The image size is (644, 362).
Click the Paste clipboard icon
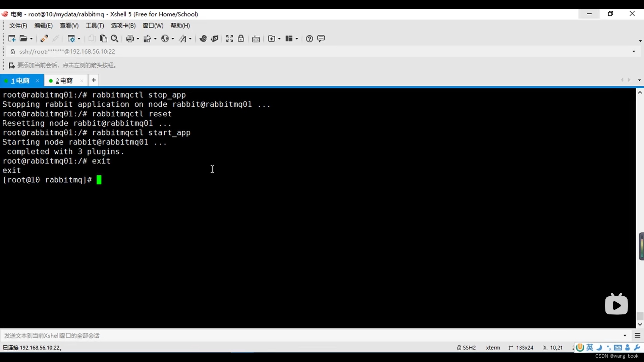(103, 39)
